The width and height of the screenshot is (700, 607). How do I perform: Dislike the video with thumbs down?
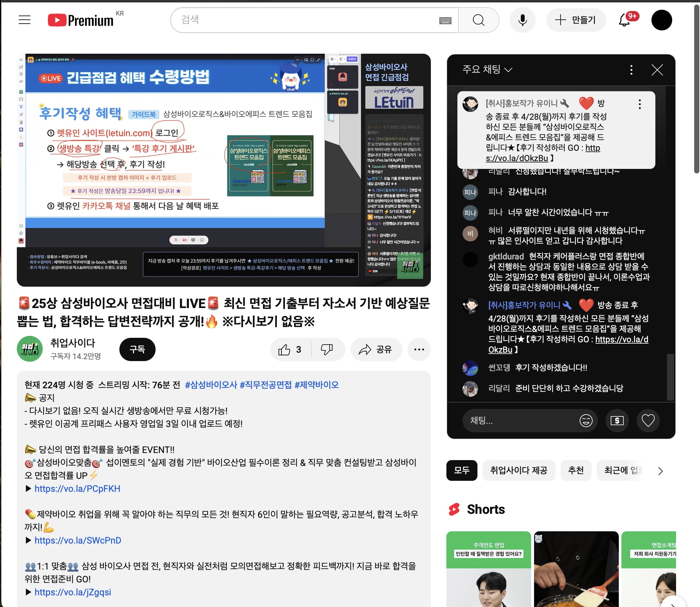tap(327, 349)
